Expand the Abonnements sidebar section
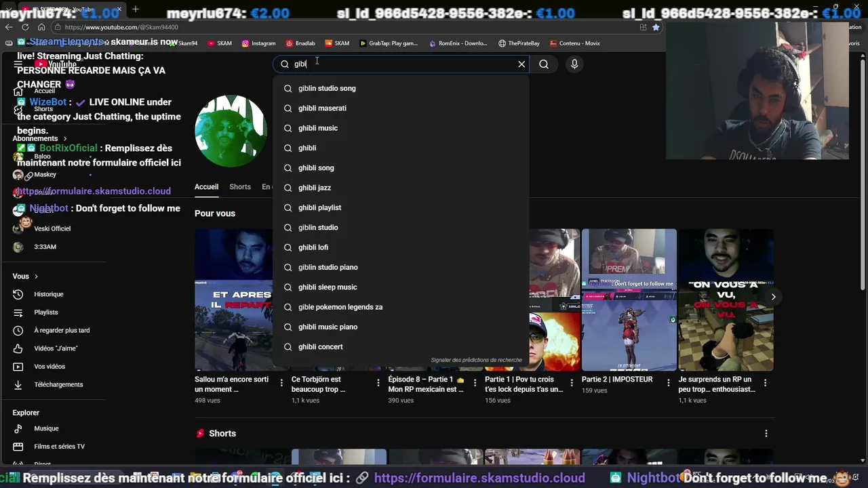 (39, 138)
